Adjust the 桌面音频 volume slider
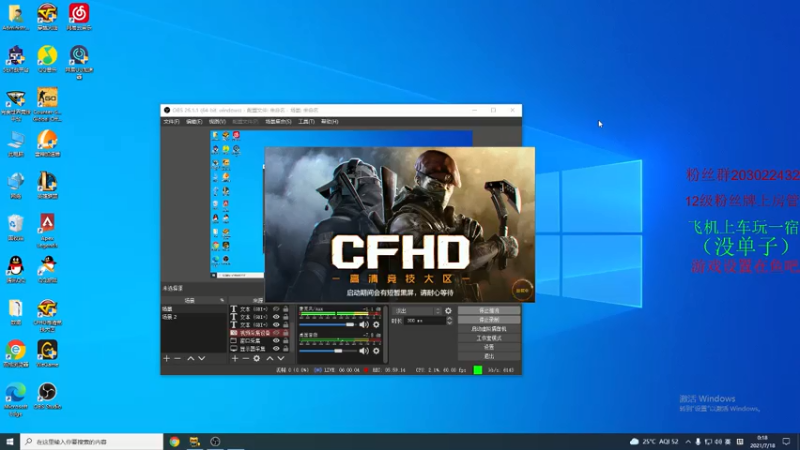The image size is (800, 450). 327,351
